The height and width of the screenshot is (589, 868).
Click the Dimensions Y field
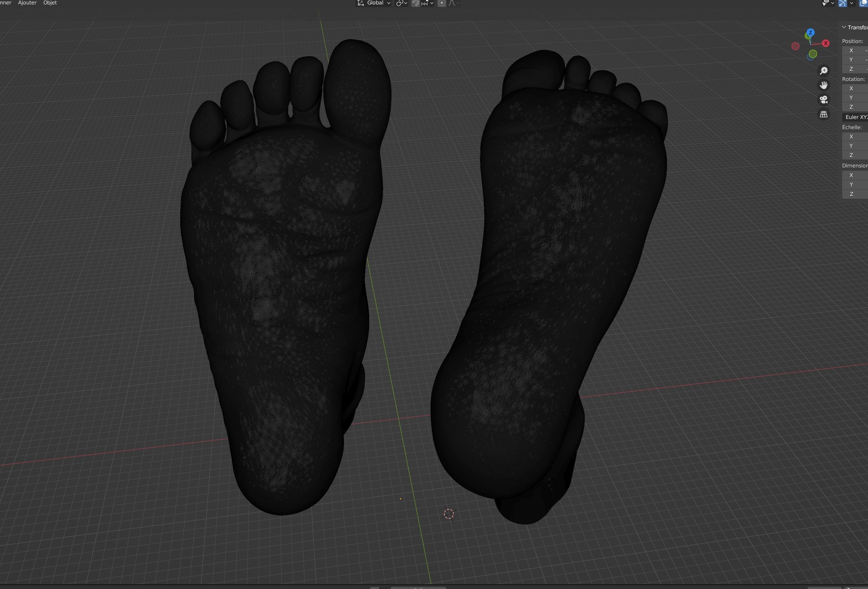pyautogui.click(x=855, y=185)
